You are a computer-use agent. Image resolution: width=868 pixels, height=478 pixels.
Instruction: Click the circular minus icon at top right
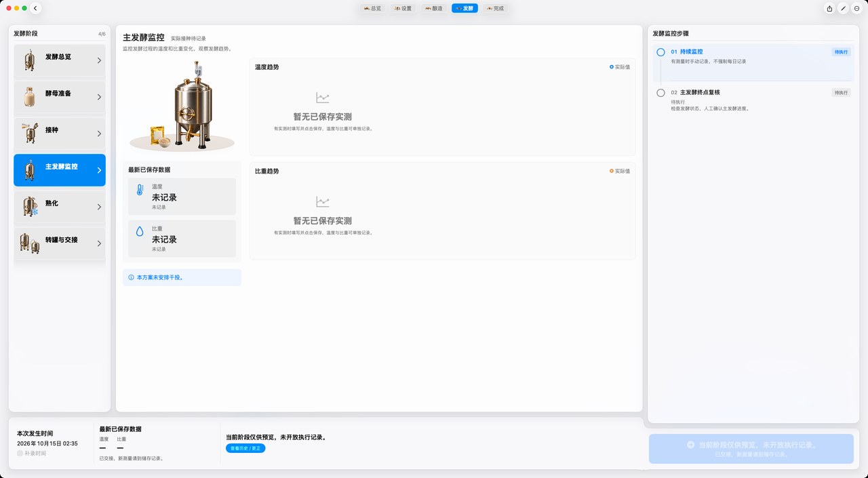pos(856,8)
